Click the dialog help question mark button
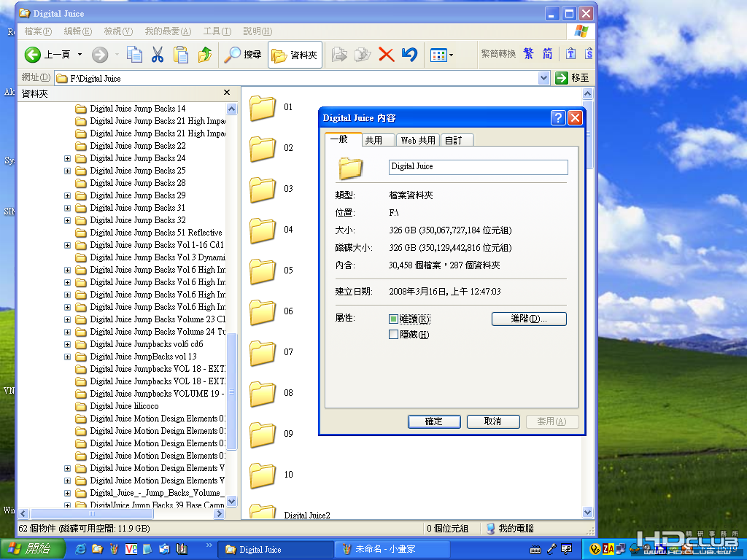This screenshot has height=560, width=747. point(558,117)
